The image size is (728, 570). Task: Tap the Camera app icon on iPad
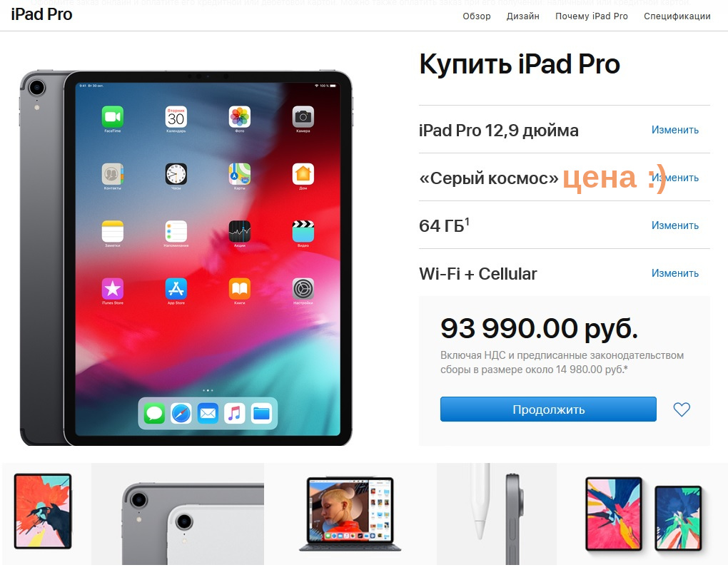(x=303, y=116)
